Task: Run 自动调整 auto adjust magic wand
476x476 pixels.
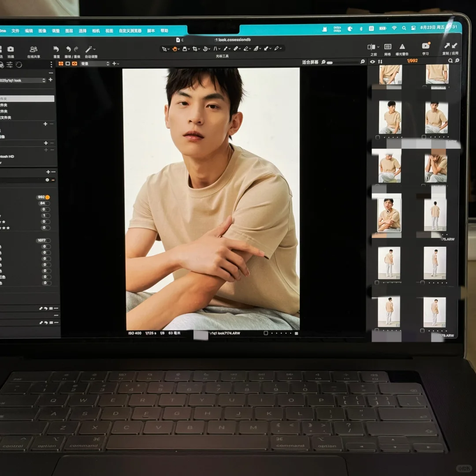Action: [x=88, y=49]
